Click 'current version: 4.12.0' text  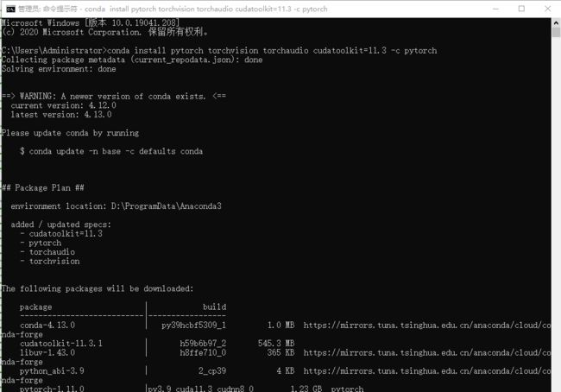point(63,105)
